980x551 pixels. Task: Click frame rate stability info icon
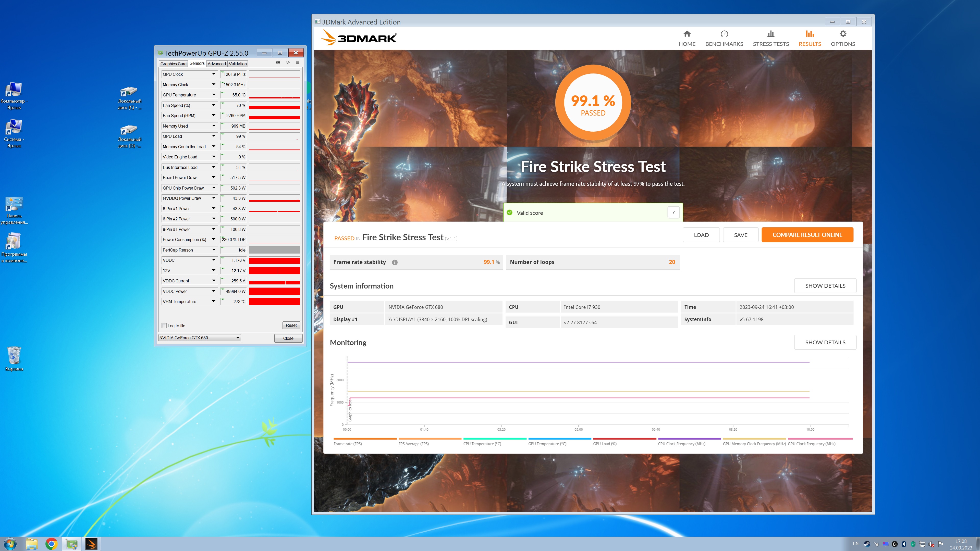(x=395, y=262)
